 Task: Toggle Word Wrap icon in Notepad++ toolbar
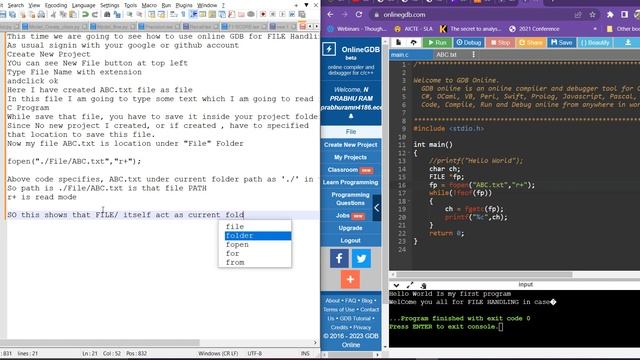click(x=173, y=14)
